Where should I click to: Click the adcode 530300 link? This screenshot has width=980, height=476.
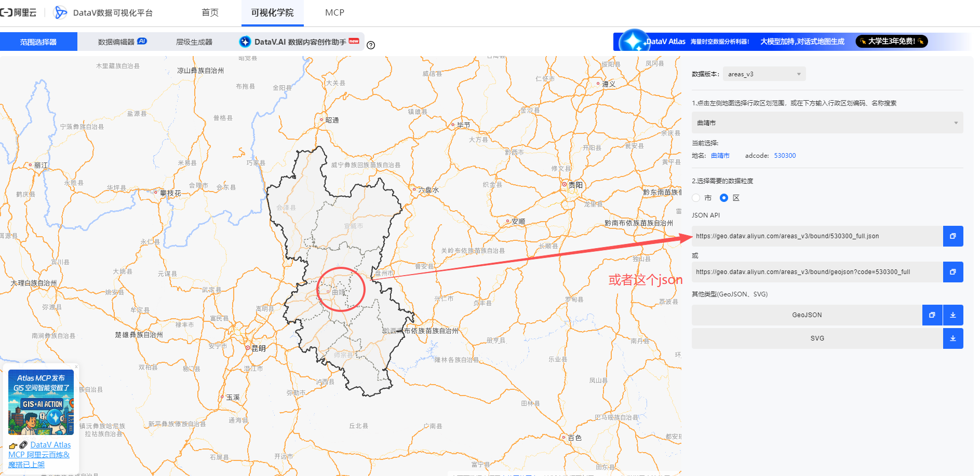[x=785, y=156]
